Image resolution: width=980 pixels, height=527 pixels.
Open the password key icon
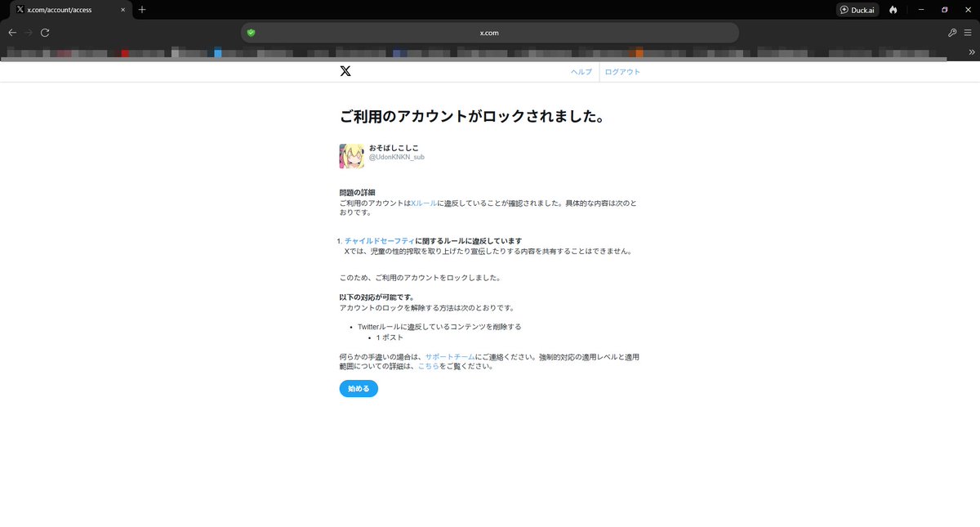coord(952,33)
